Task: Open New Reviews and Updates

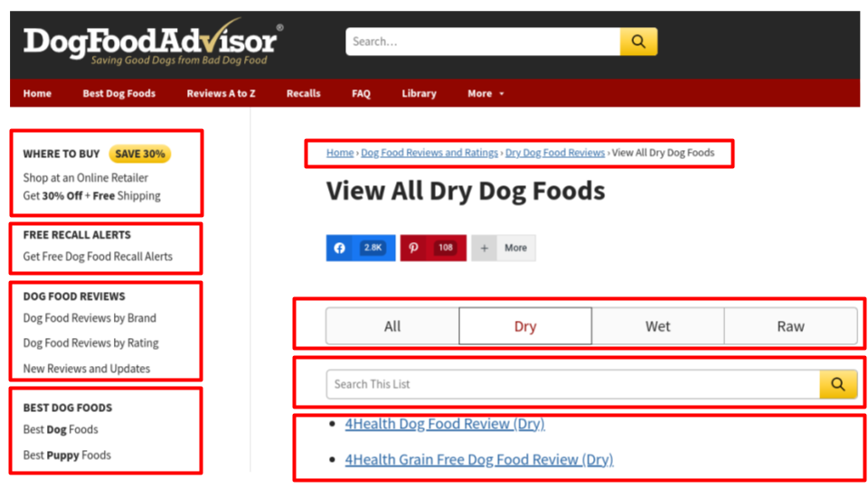Action: [x=87, y=369]
